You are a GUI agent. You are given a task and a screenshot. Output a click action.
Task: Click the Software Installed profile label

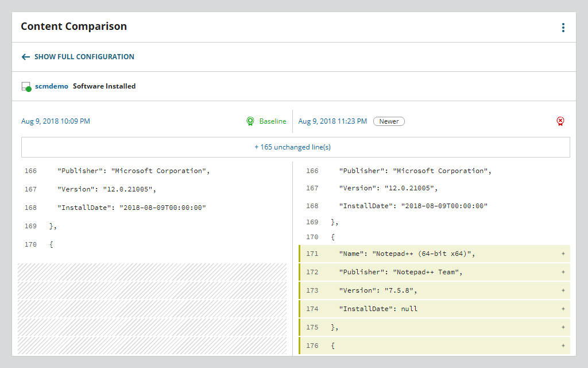tap(103, 86)
